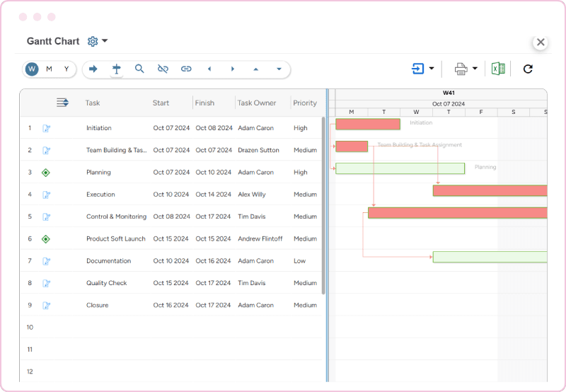Viewport: 566px width, 392px height.
Task: Expand the print options dropdown arrow
Action: pos(475,69)
